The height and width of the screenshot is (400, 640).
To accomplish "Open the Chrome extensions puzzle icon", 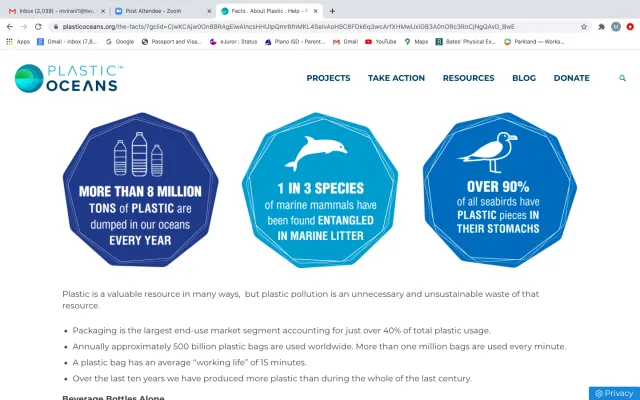I will pyautogui.click(x=601, y=27).
